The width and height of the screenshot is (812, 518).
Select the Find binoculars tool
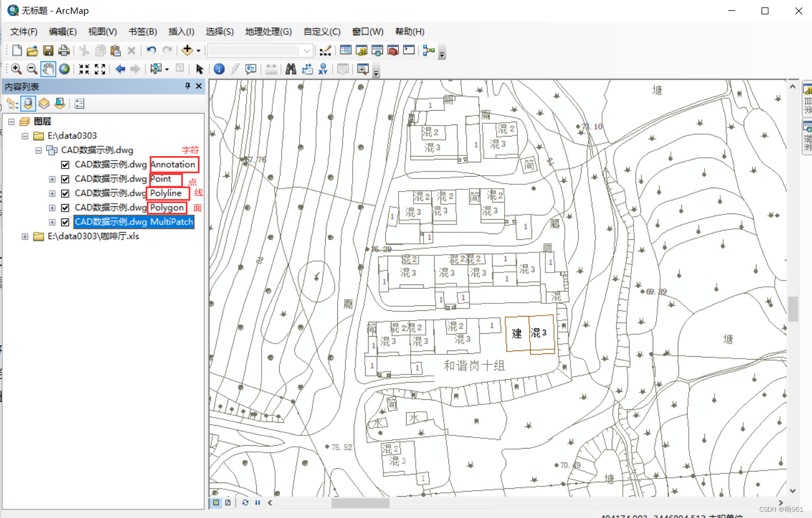click(x=291, y=69)
